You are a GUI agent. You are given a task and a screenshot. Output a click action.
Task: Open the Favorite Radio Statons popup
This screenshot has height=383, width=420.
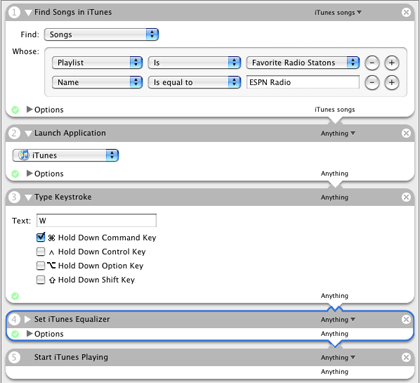(x=303, y=63)
